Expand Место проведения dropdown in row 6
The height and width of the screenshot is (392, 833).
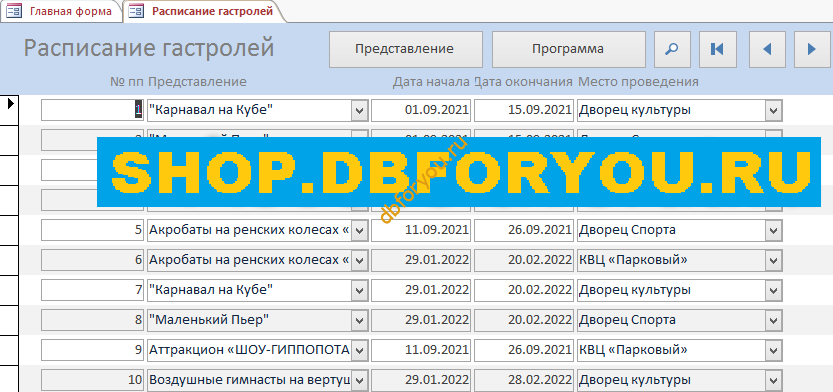point(774,260)
